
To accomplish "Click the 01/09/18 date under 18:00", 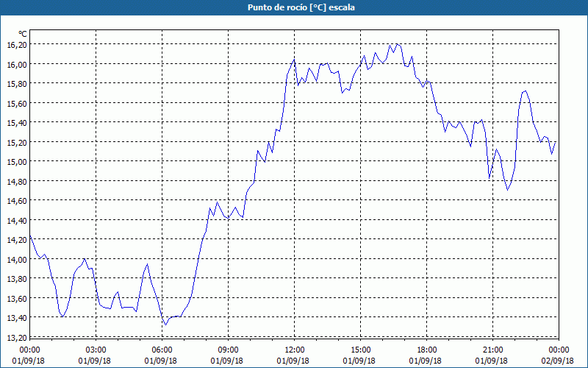I will (426, 361).
